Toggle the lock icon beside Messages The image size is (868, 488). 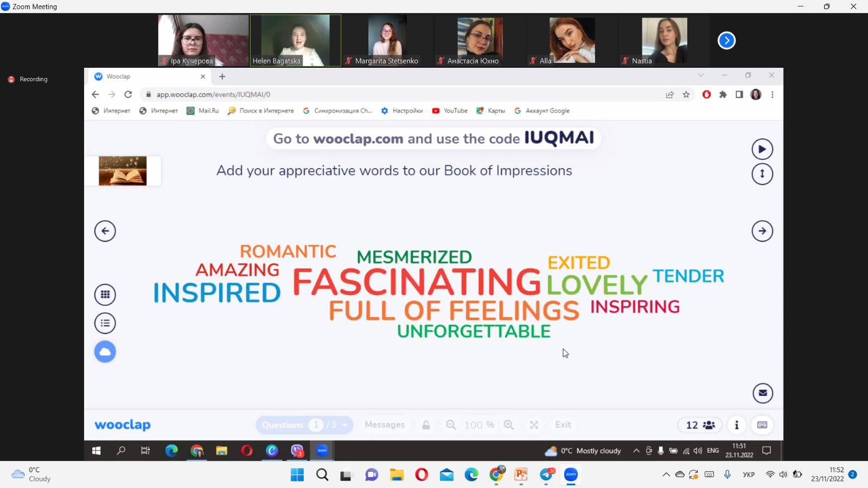point(426,425)
